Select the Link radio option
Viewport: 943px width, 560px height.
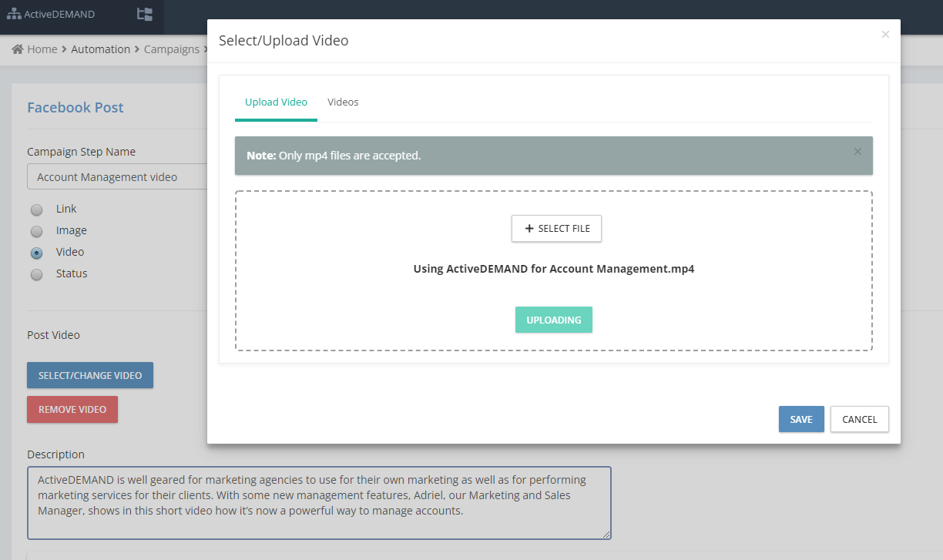[36, 210]
